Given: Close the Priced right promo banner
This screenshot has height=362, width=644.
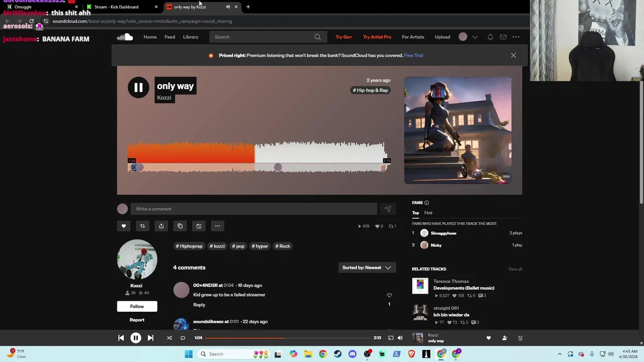Looking at the screenshot, I should 513,55.
